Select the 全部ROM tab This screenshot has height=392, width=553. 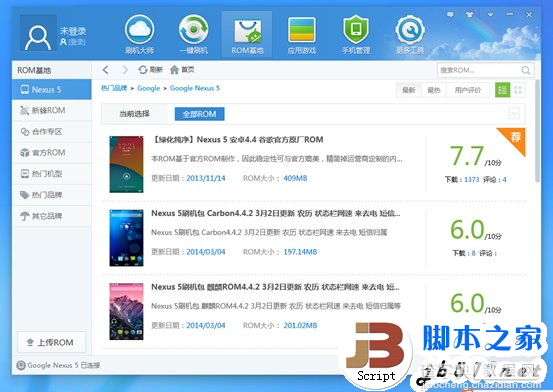199,114
